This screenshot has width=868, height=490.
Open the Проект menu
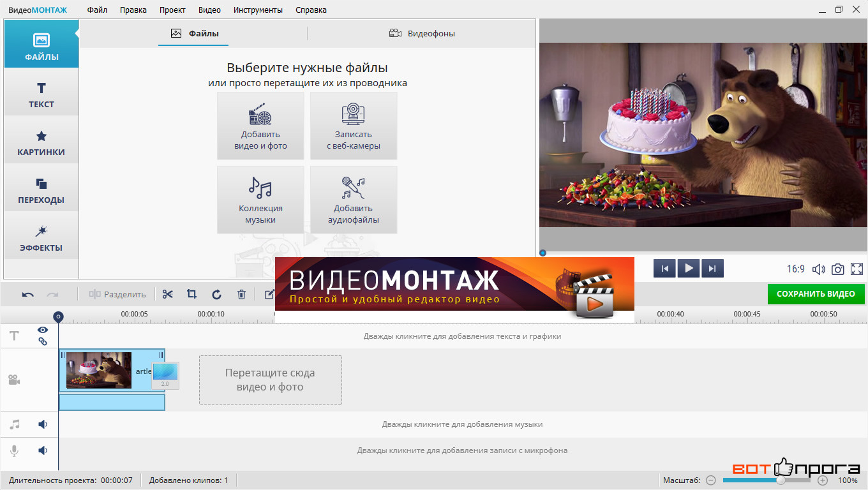pos(172,10)
